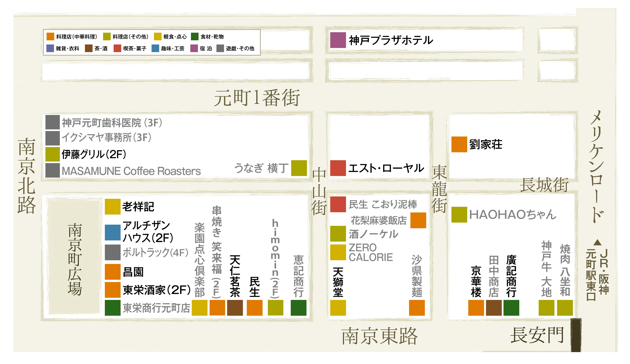Select the 劉家荘 orange marker
Image resolution: width=630 pixels, height=364 pixels.
click(459, 144)
